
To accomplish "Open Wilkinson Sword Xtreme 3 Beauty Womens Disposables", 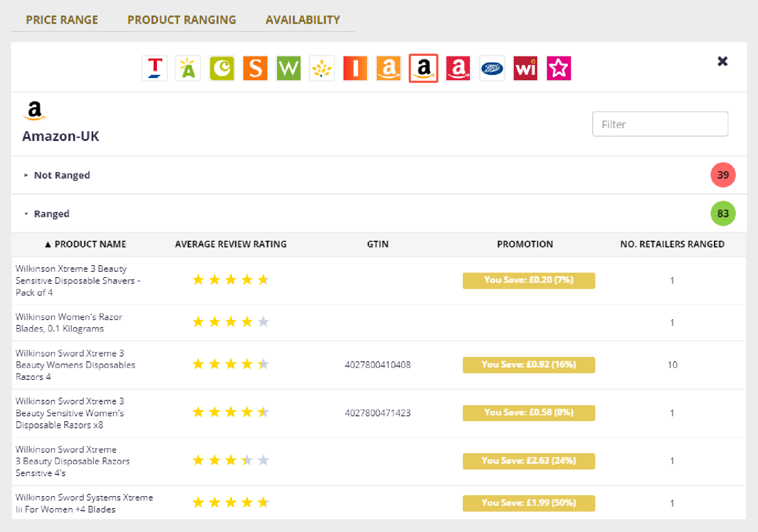I will [75, 365].
